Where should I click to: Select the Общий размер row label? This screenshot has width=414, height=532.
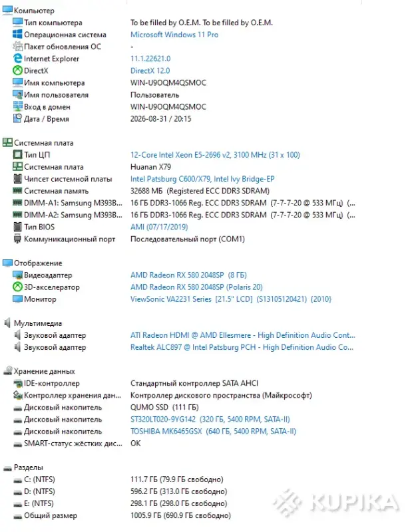51,516
